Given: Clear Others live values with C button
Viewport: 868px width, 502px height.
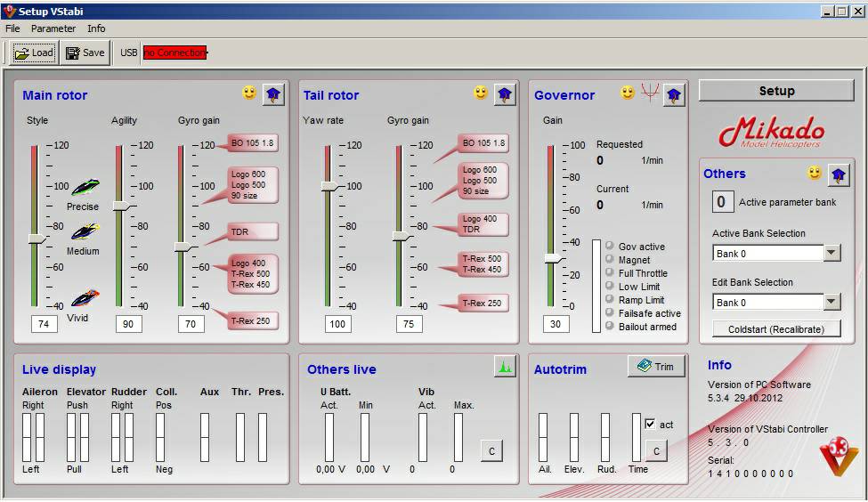Looking at the screenshot, I should click(491, 451).
